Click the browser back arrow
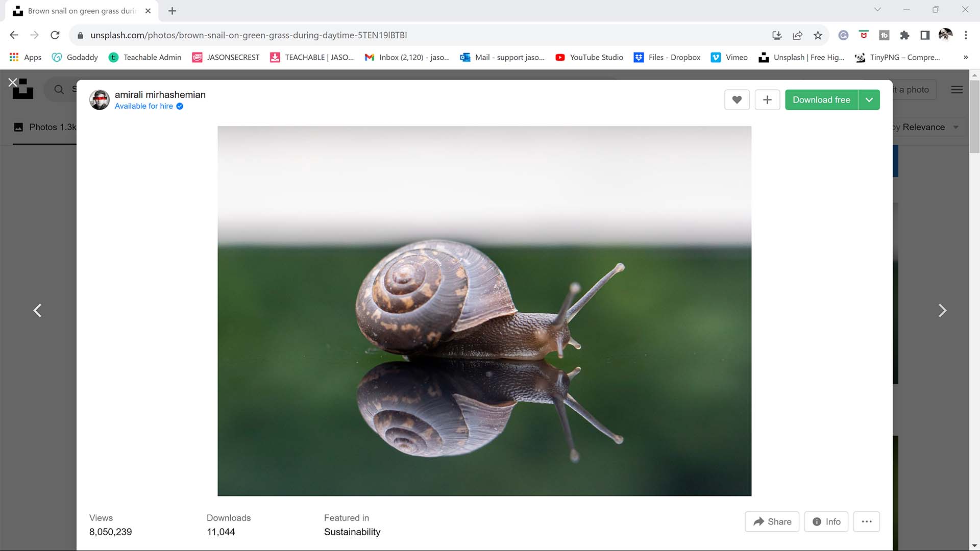The height and width of the screenshot is (551, 980). click(x=14, y=35)
